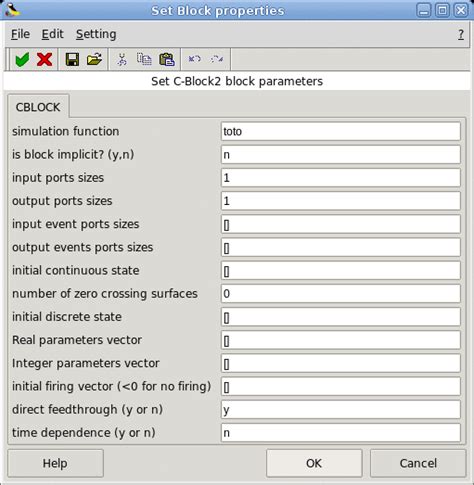Click the 'is block implicit?' input field

coord(341,155)
